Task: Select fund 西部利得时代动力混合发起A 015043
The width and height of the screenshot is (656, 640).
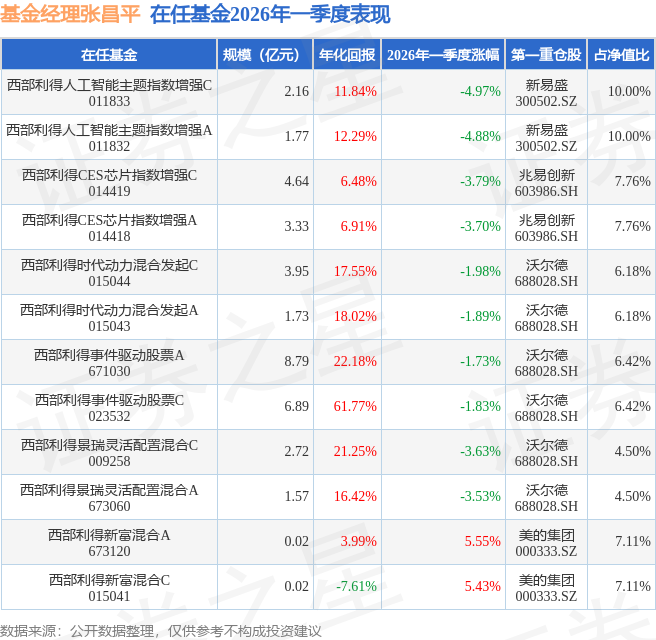Action: [x=109, y=318]
